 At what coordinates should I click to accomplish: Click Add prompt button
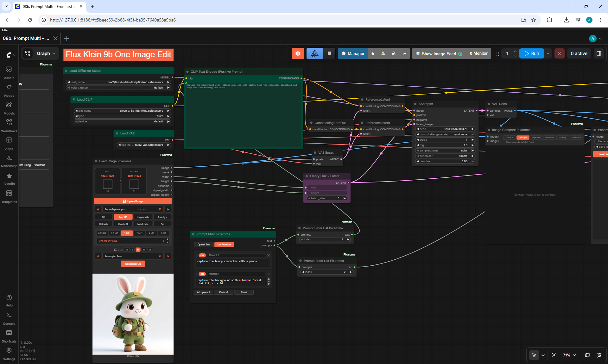click(x=203, y=292)
